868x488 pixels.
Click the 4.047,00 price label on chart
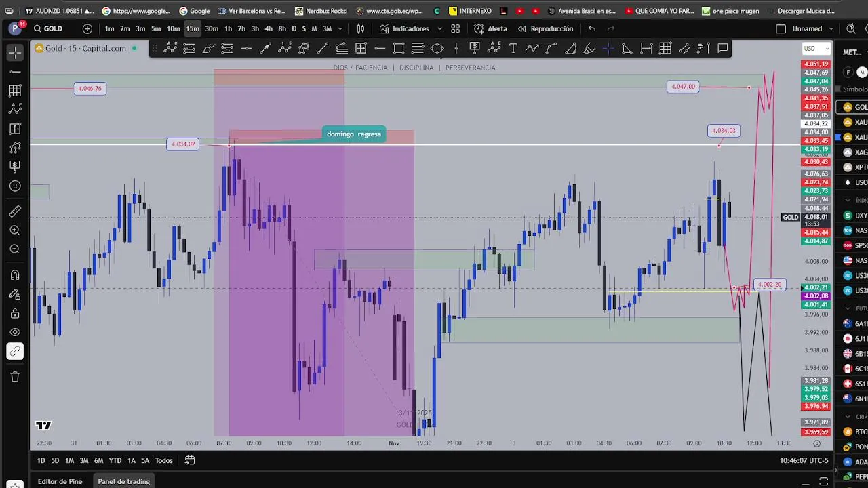click(x=683, y=87)
